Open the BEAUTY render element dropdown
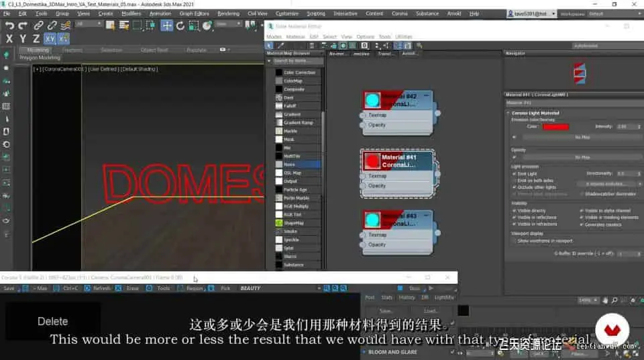 [279, 288]
